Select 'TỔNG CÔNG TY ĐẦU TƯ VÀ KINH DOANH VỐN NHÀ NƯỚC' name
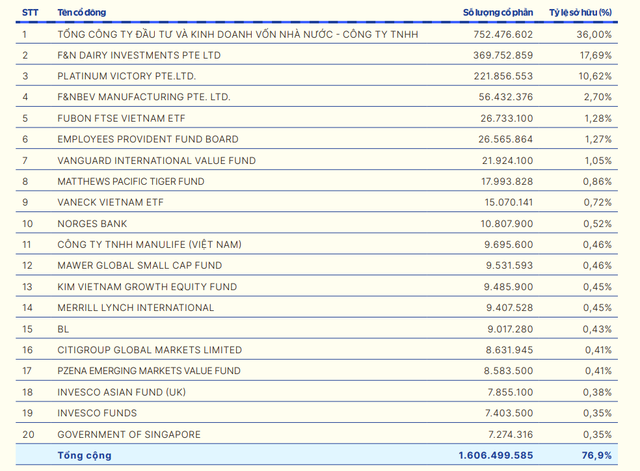The height and width of the screenshot is (471, 640). point(195,34)
